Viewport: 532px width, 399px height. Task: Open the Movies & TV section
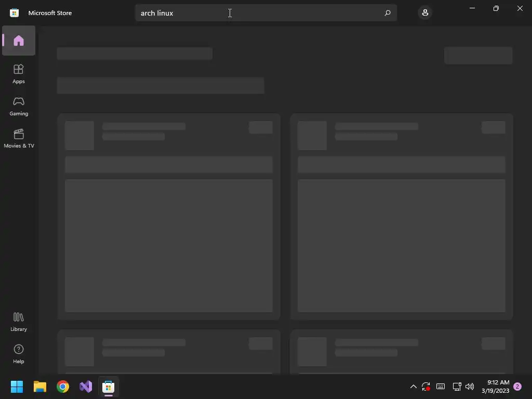point(19,138)
